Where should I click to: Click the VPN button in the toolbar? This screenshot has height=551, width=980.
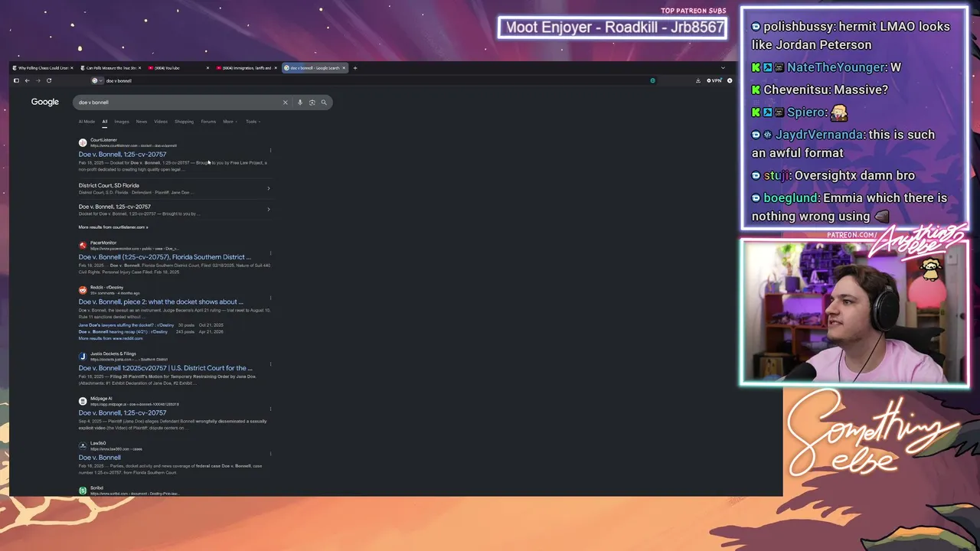coord(714,80)
